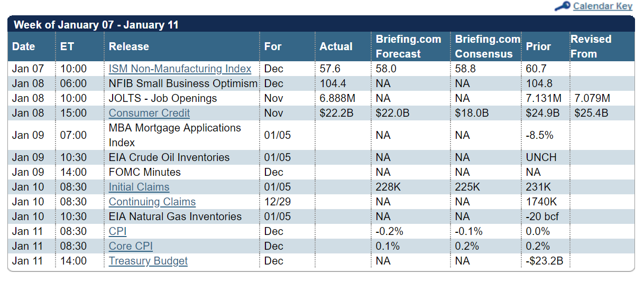Click the FOMC Minutes row text
644x283 pixels.
tap(145, 172)
